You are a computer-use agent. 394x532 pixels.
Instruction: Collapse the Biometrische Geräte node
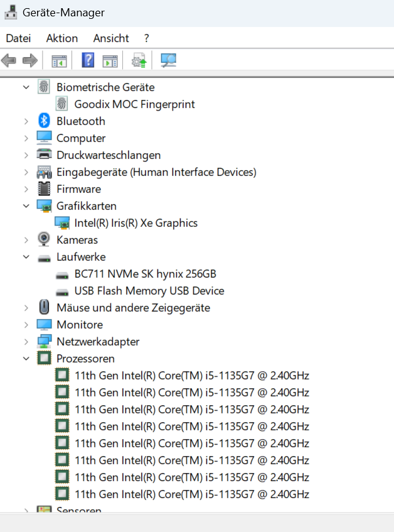pos(26,87)
